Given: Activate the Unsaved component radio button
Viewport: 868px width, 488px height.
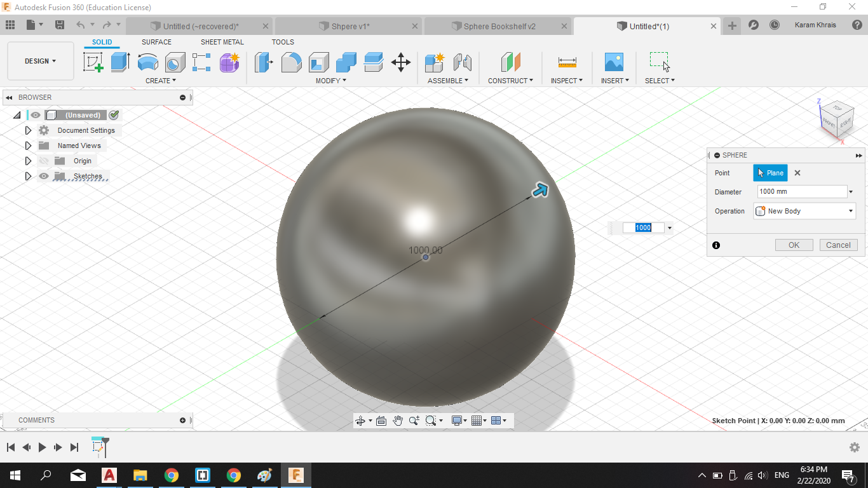Looking at the screenshot, I should click(114, 115).
